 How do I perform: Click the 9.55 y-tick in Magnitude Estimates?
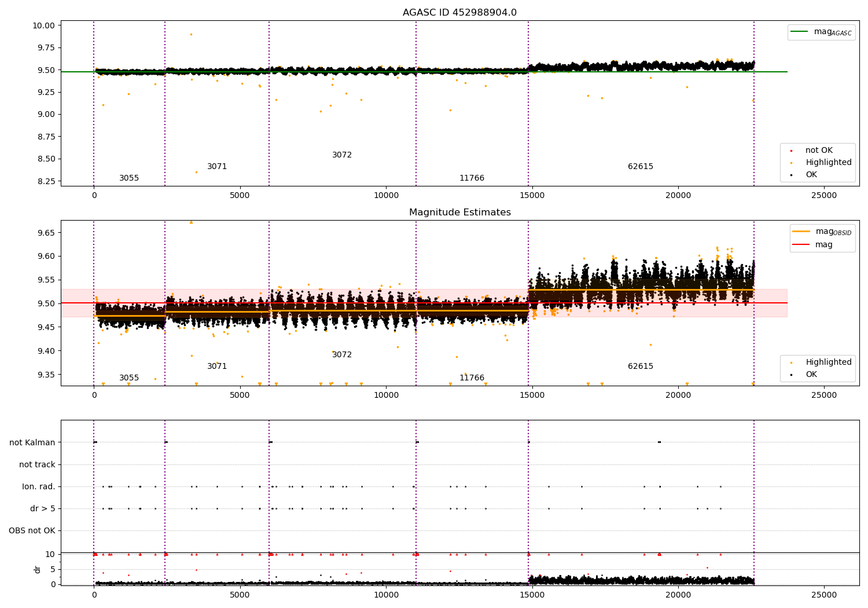pyautogui.click(x=46, y=280)
